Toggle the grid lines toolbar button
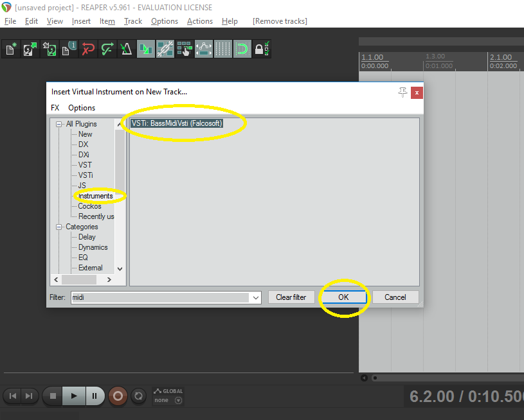Screen dimensions: 524x420 pos(223,49)
